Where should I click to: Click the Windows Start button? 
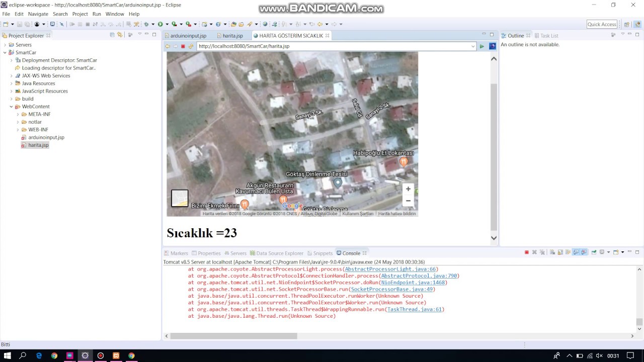click(8, 355)
